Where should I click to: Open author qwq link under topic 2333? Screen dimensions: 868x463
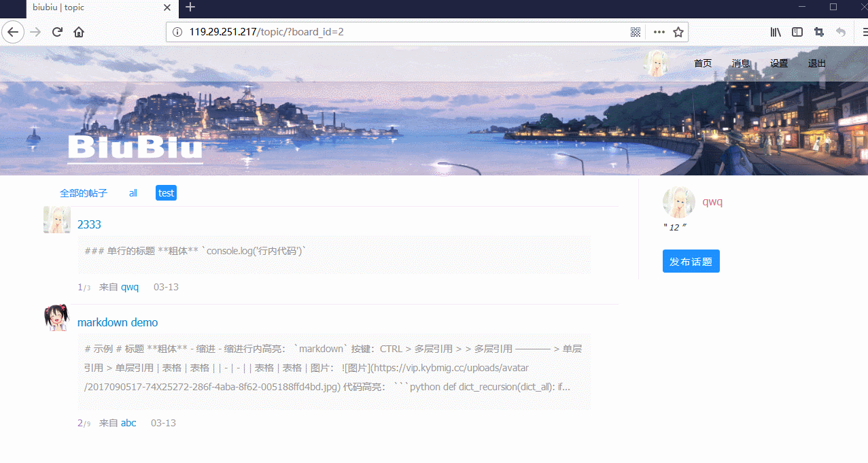(130, 287)
